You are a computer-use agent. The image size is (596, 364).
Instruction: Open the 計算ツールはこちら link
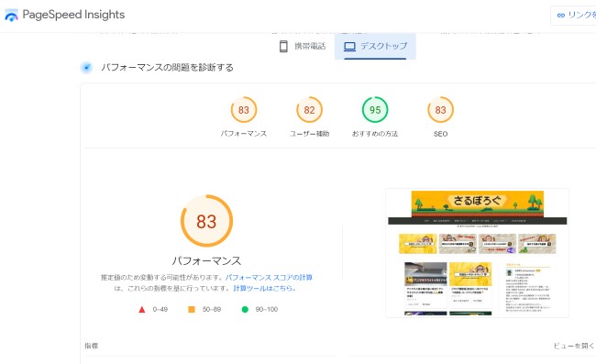(x=265, y=289)
